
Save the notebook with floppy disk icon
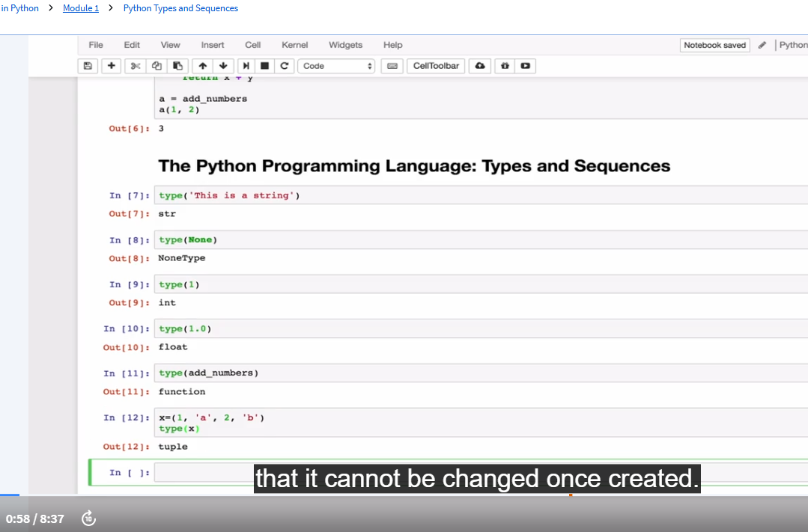coord(88,66)
